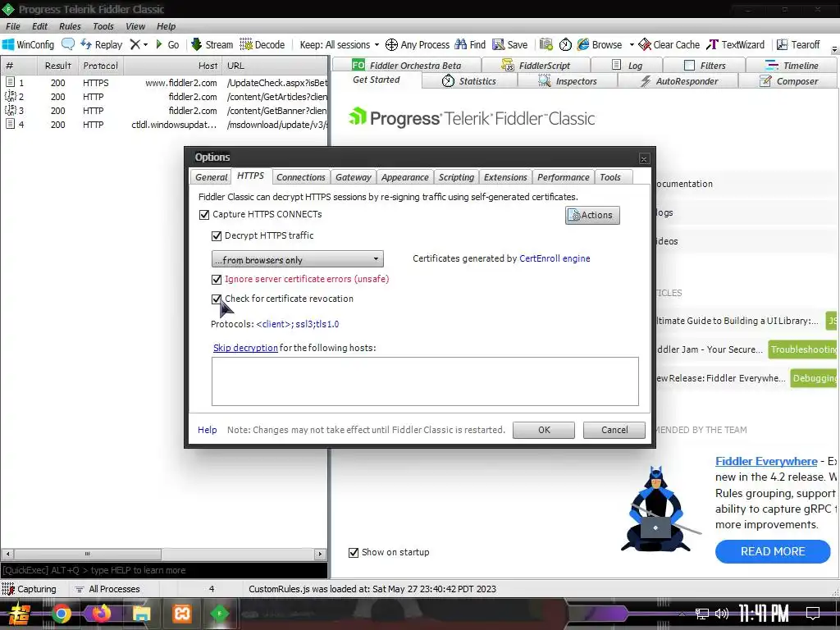Click the Skip decryption link
This screenshot has width=840, height=630.
pyautogui.click(x=245, y=348)
